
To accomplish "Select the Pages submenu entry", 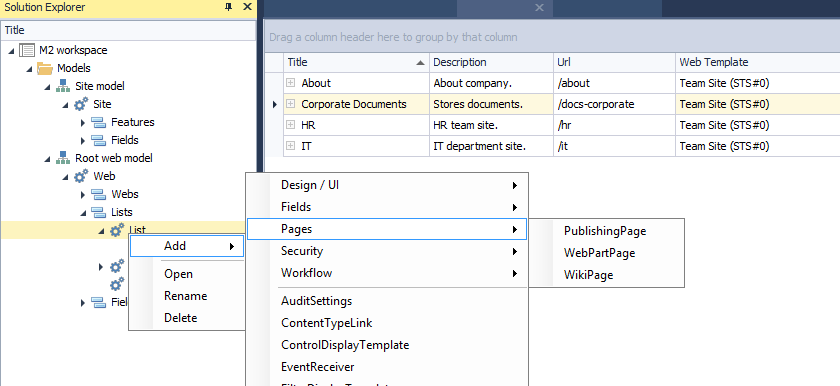I will [x=387, y=229].
